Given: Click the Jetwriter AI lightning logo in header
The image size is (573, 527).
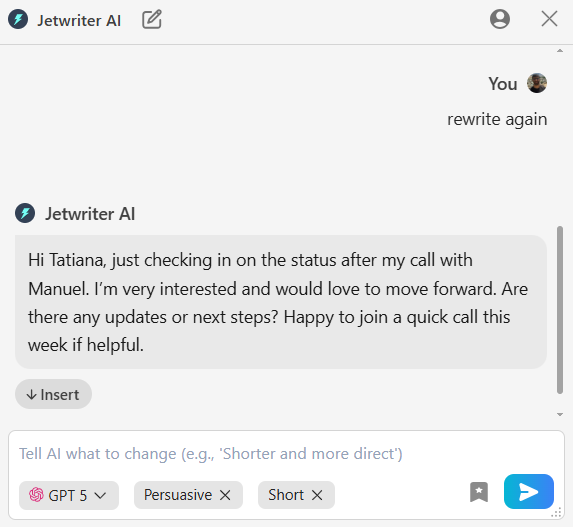Looking at the screenshot, I should click(18, 19).
